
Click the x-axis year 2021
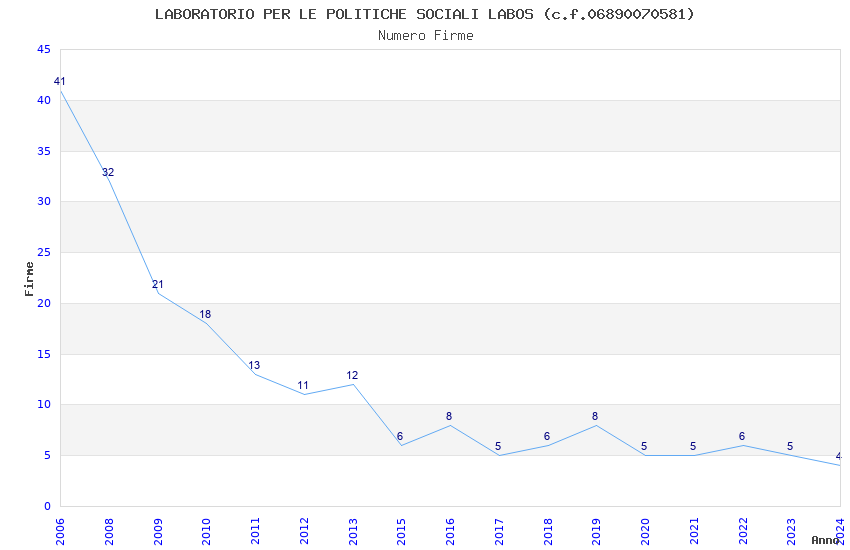click(694, 531)
